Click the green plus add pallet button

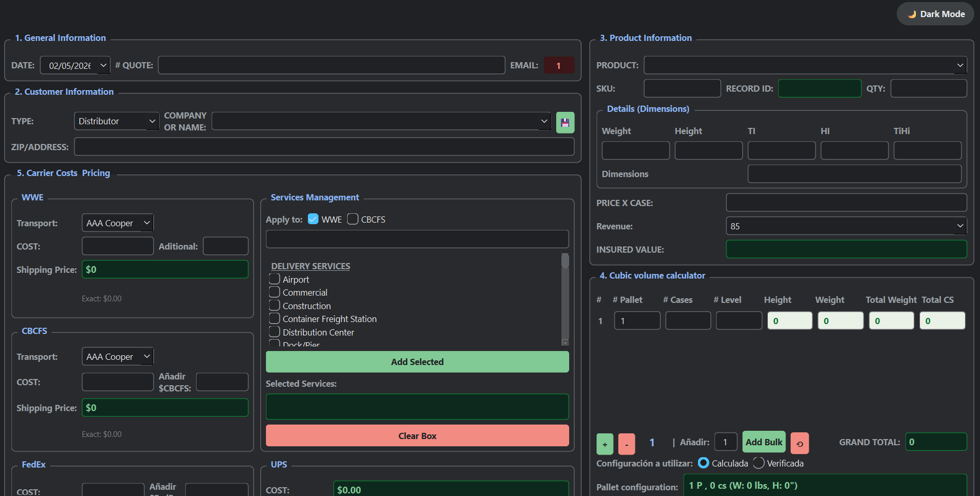tap(605, 444)
